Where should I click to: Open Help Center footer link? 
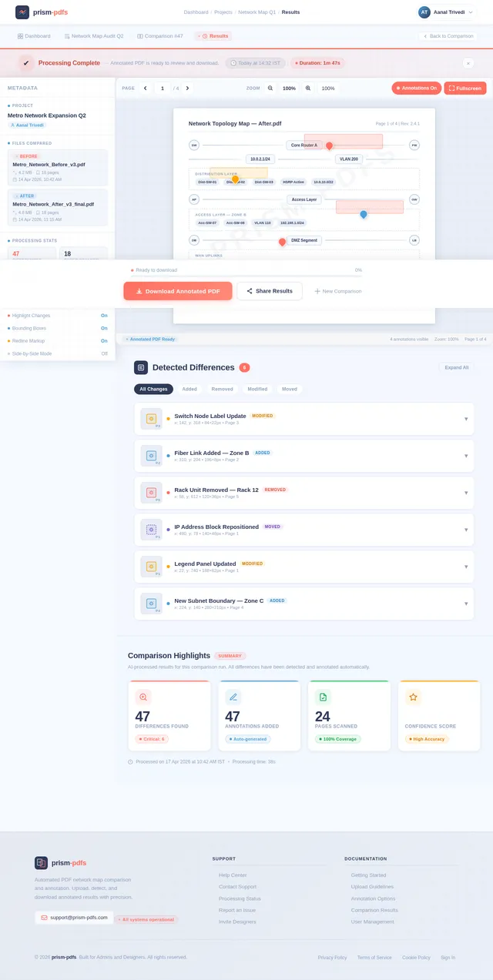pos(233,875)
